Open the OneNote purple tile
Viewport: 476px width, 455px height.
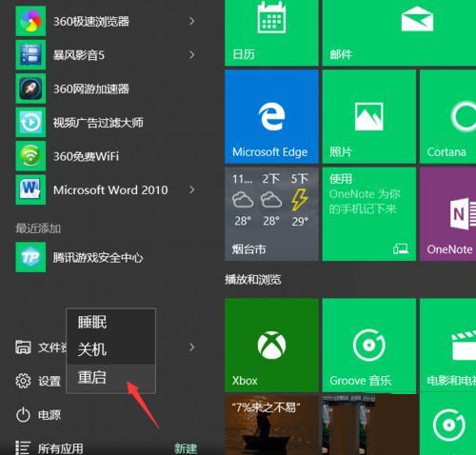coord(447,214)
